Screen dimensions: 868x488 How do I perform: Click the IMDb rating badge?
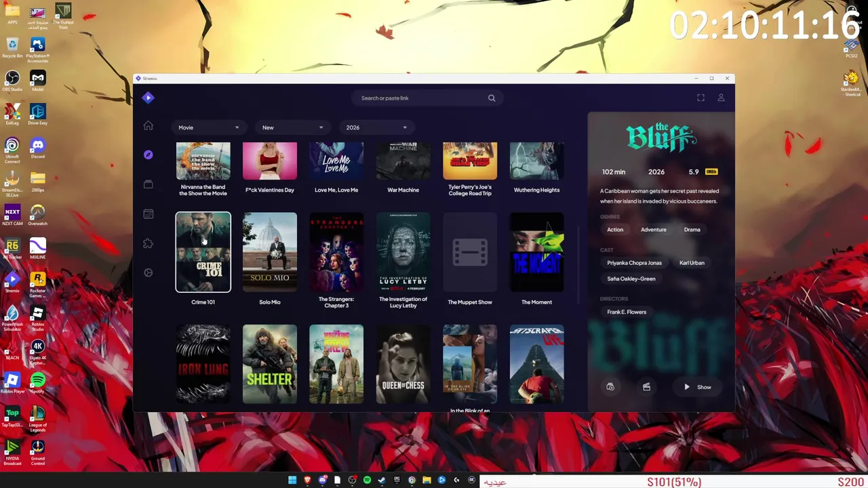[x=711, y=171]
